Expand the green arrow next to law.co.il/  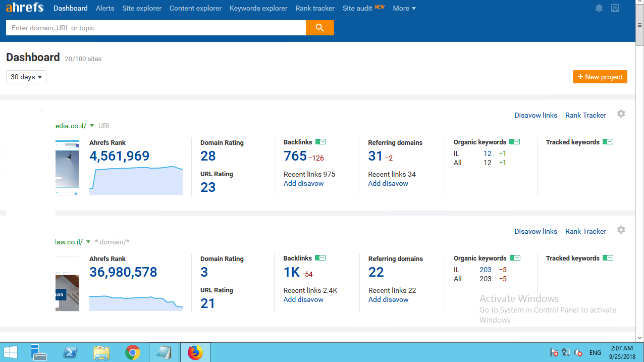click(88, 242)
